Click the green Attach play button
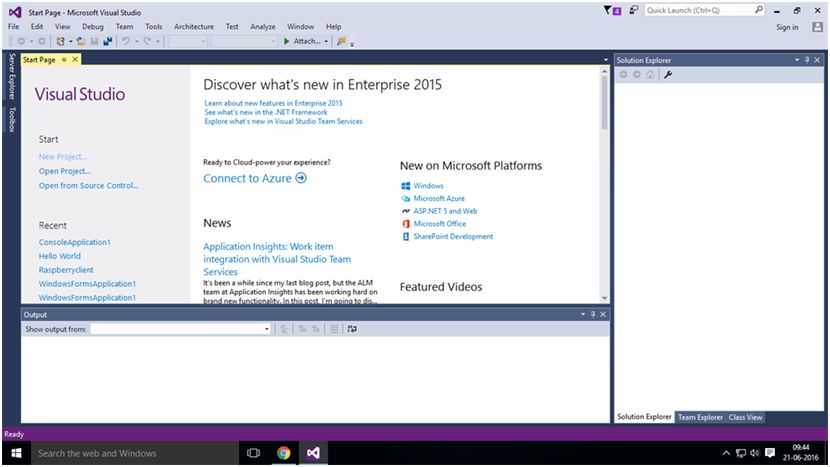Image resolution: width=830 pixels, height=467 pixels. [286, 41]
